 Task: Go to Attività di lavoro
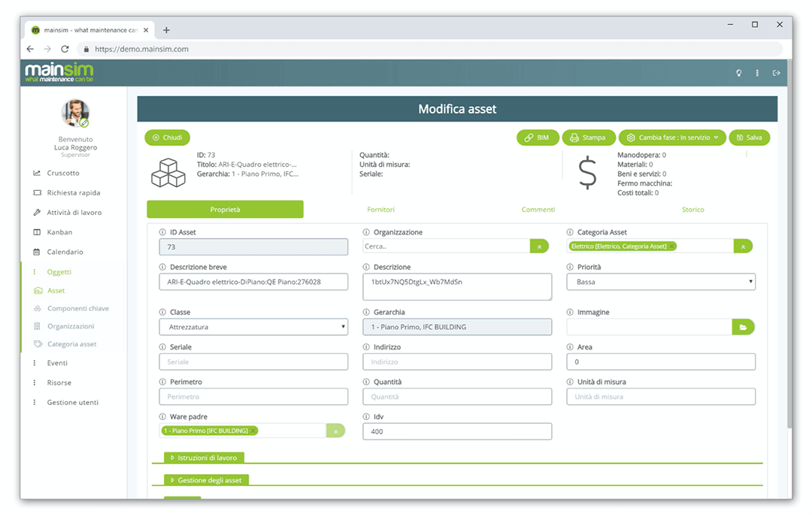point(74,212)
